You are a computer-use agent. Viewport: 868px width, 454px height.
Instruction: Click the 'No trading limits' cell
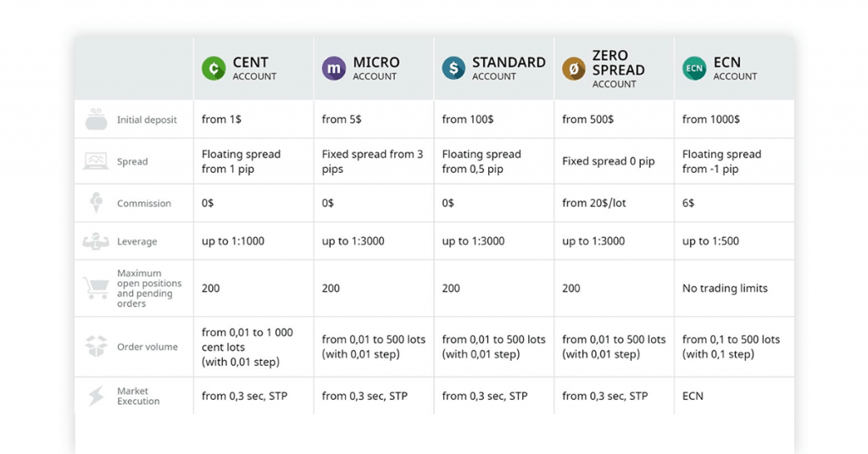tap(725, 288)
